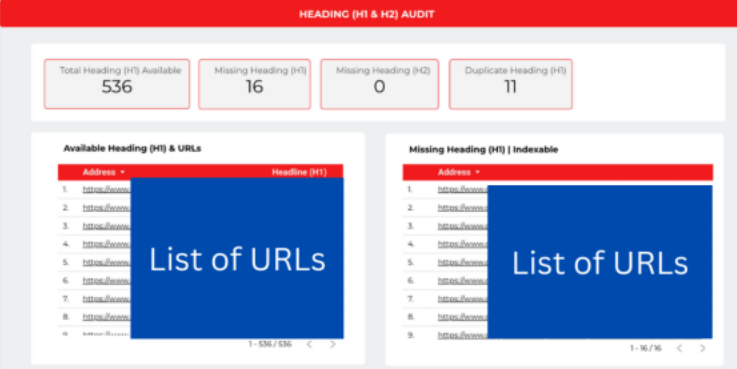Screen dimensions: 737x369
Task: Go to previous page of Available Heading table
Action: pyautogui.click(x=309, y=344)
